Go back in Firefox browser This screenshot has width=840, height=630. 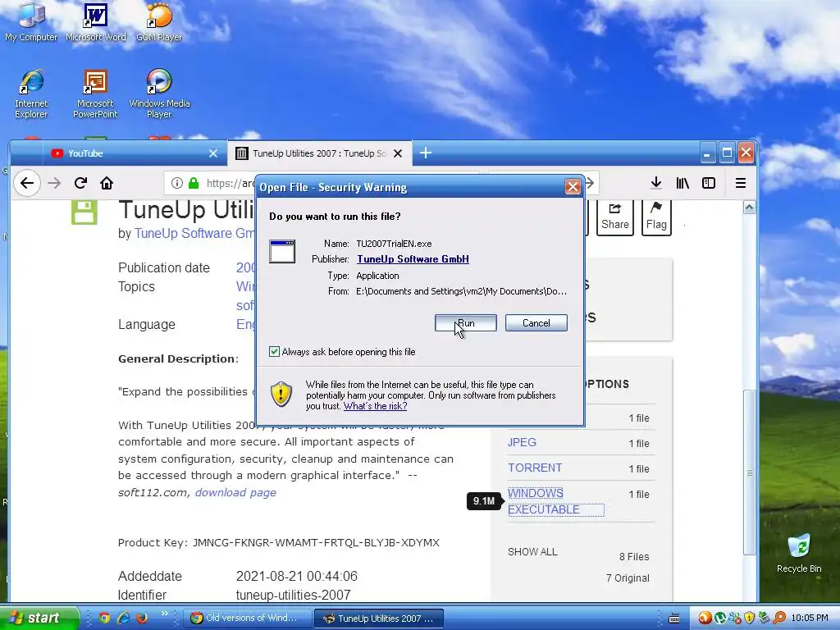pos(27,183)
